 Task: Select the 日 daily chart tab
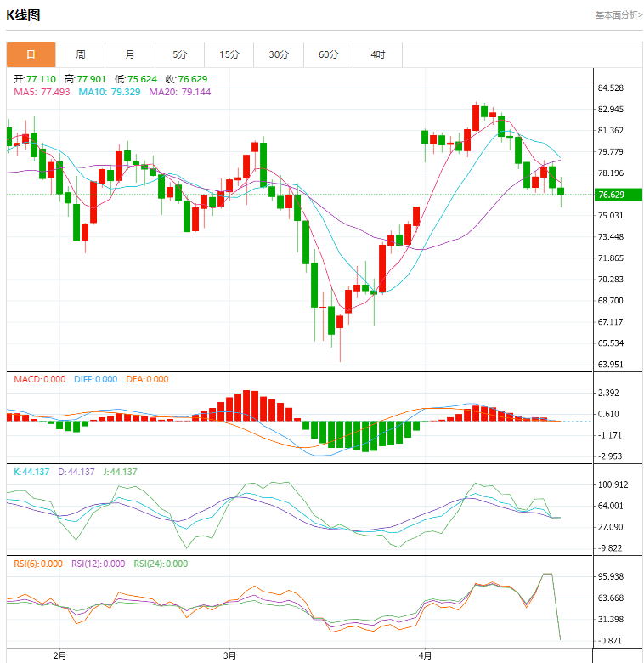point(31,54)
